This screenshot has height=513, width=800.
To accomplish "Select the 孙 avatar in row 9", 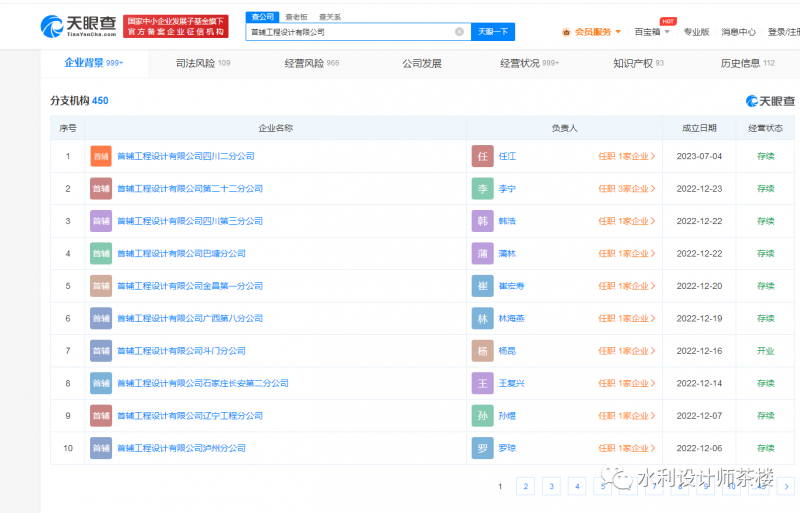I will pos(483,416).
